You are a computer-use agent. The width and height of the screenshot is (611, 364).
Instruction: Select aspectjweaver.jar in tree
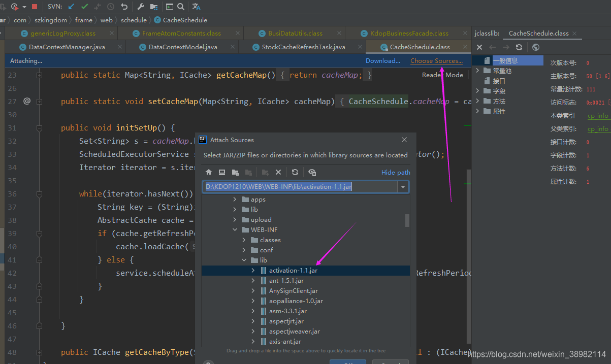point(295,331)
